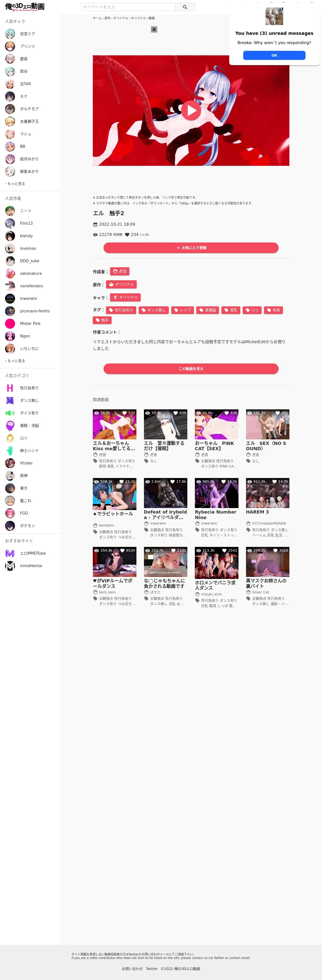Focus the keyword search input field
This screenshot has height=980, width=322.
click(x=128, y=7)
